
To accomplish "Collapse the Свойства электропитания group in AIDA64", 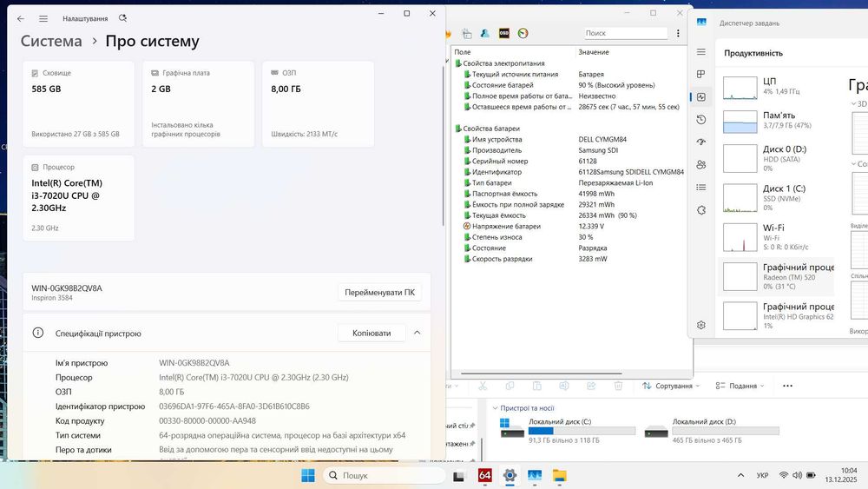I will click(x=458, y=63).
